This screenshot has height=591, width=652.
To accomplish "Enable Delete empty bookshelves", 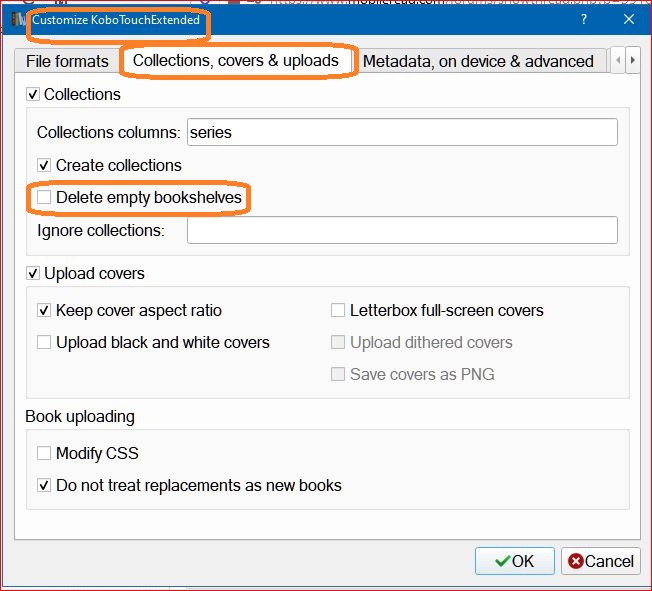I will [x=44, y=197].
